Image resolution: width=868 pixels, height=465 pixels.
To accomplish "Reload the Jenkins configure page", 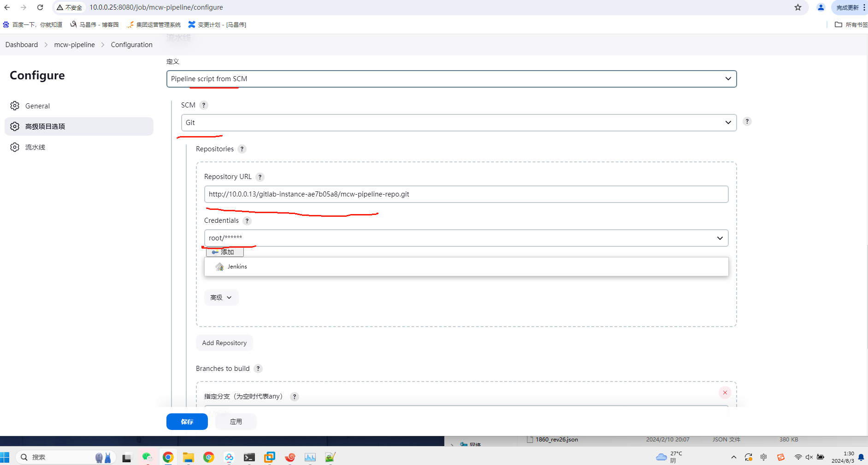I will tap(40, 7).
